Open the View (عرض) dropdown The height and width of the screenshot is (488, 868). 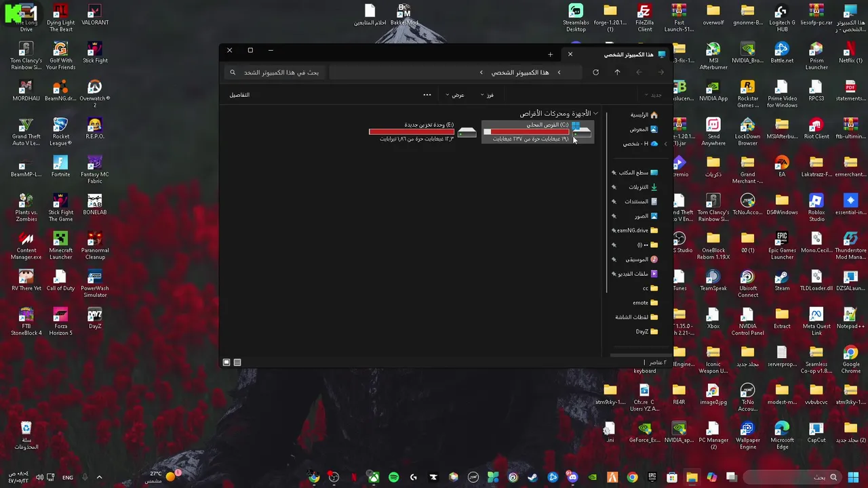(455, 95)
